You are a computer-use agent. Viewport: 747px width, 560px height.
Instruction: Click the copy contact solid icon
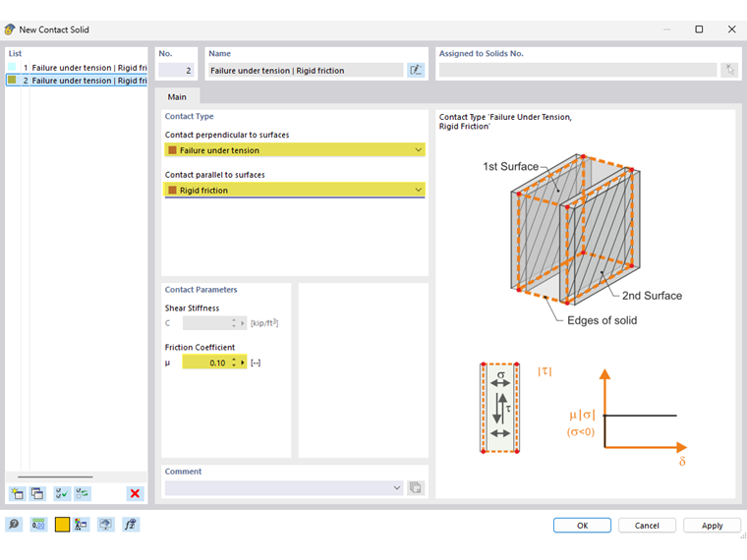pyautogui.click(x=37, y=493)
